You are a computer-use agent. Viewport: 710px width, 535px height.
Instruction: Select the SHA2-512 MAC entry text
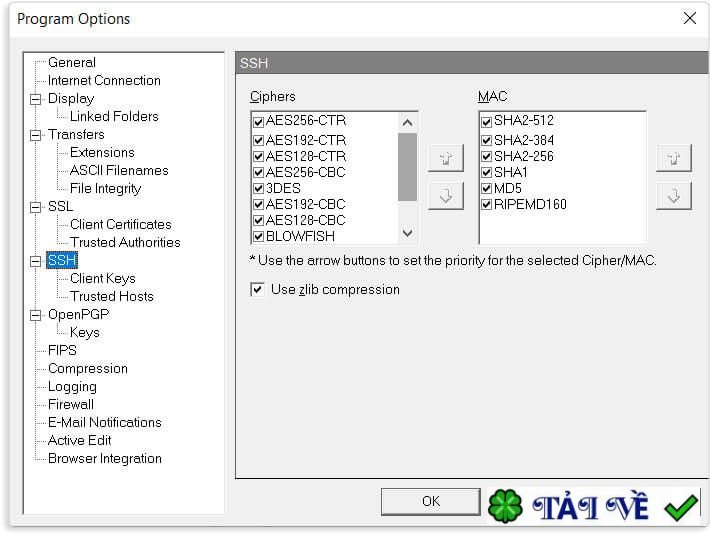pyautogui.click(x=524, y=121)
